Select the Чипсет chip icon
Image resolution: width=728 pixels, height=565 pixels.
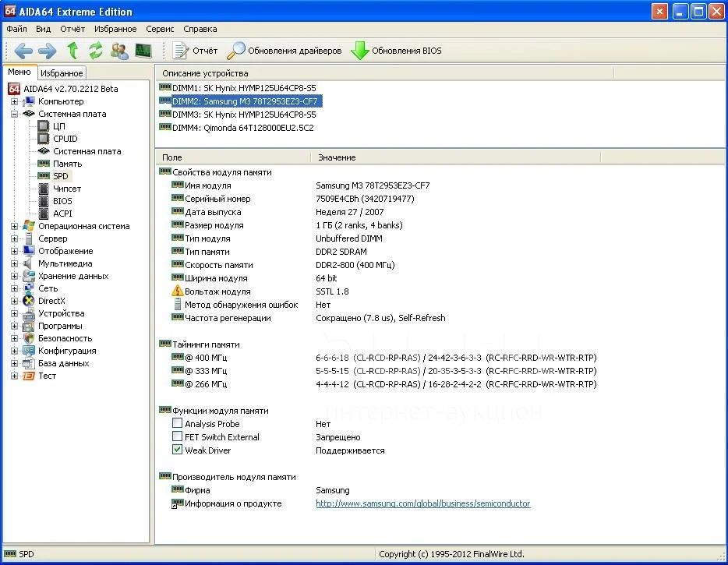coord(44,189)
